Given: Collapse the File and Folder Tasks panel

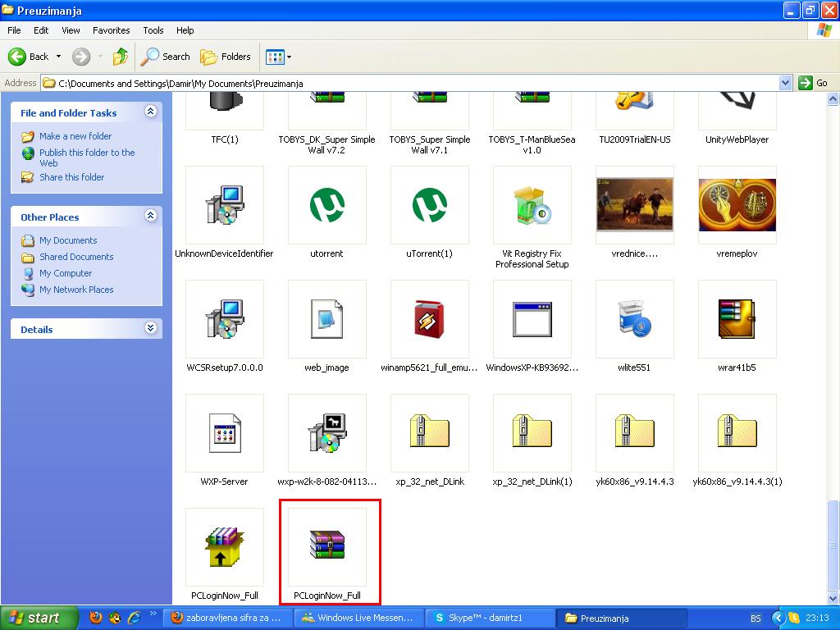Looking at the screenshot, I should tap(151, 112).
